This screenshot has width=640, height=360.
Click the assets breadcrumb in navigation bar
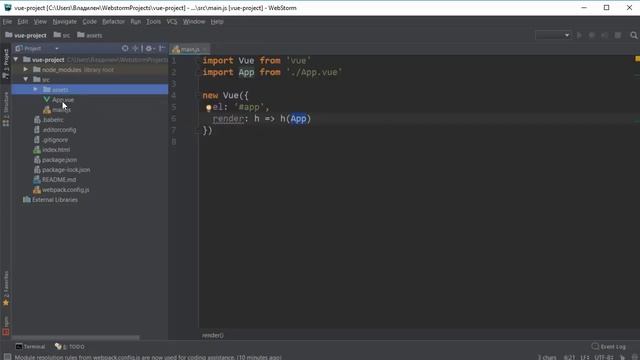90,36
